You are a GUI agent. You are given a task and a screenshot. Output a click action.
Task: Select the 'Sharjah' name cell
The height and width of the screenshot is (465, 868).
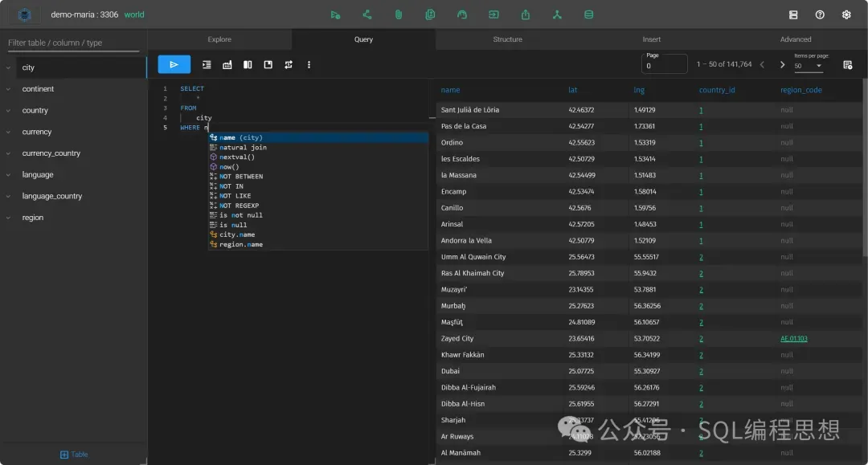453,420
